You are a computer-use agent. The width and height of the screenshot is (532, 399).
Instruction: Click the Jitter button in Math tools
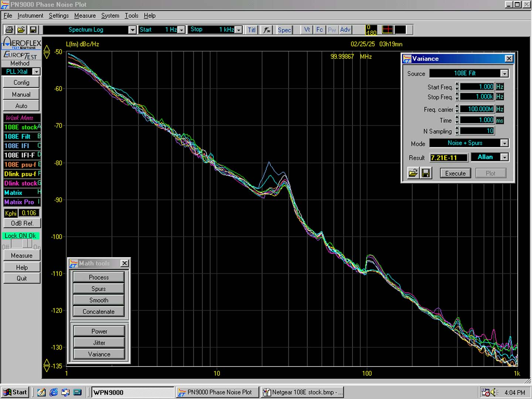click(x=99, y=342)
